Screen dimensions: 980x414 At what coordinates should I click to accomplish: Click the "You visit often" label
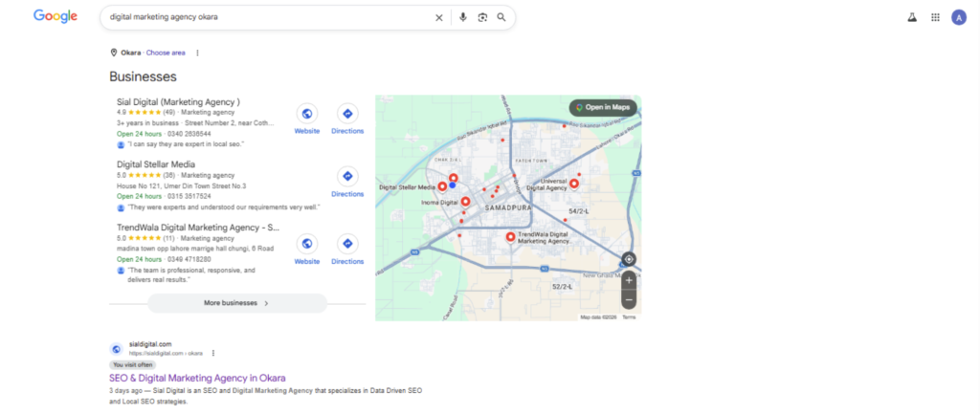point(133,364)
